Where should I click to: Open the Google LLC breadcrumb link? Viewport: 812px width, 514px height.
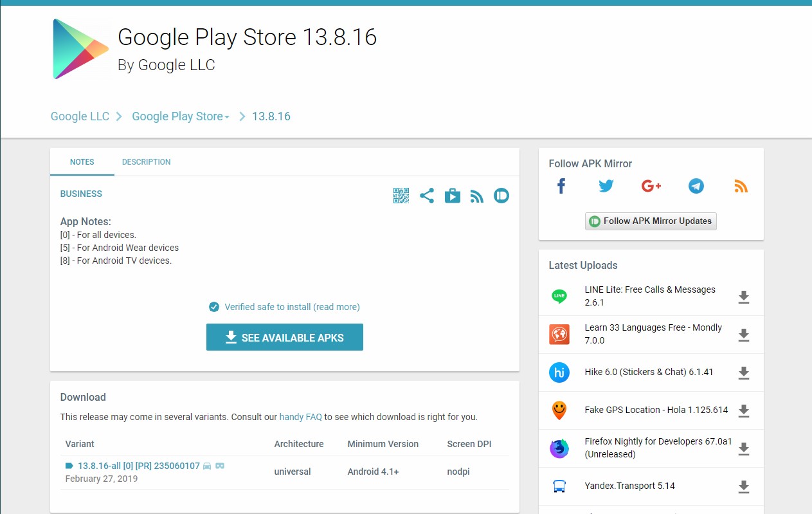pos(80,116)
